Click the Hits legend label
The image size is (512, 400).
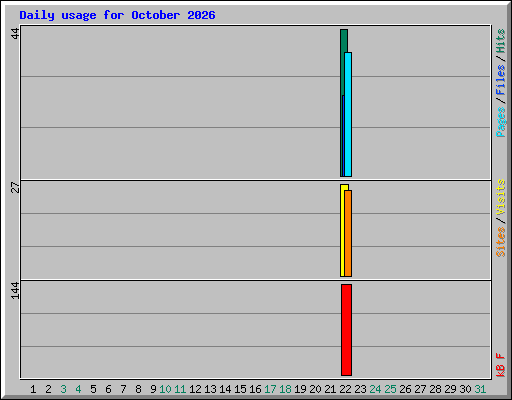coord(501,41)
